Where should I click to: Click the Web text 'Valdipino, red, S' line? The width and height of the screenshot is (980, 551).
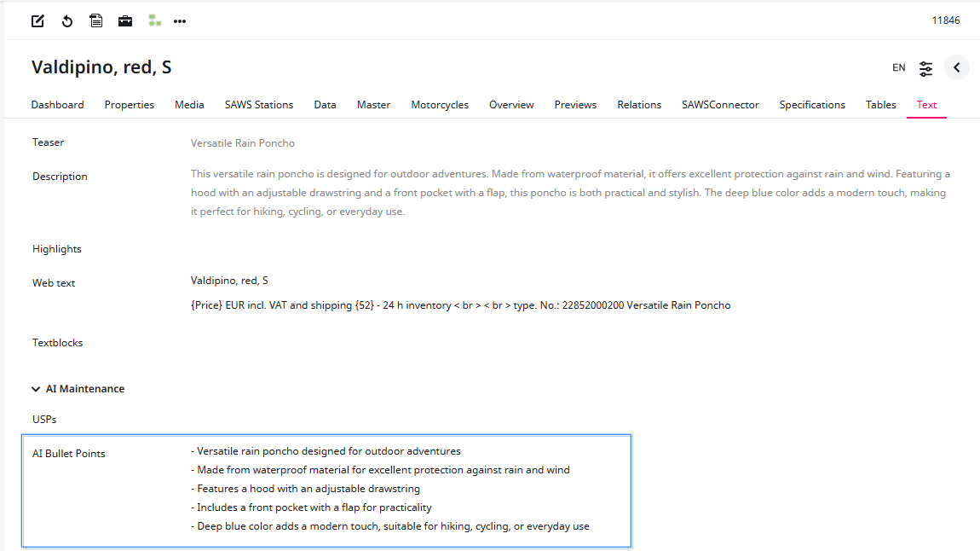(x=229, y=281)
